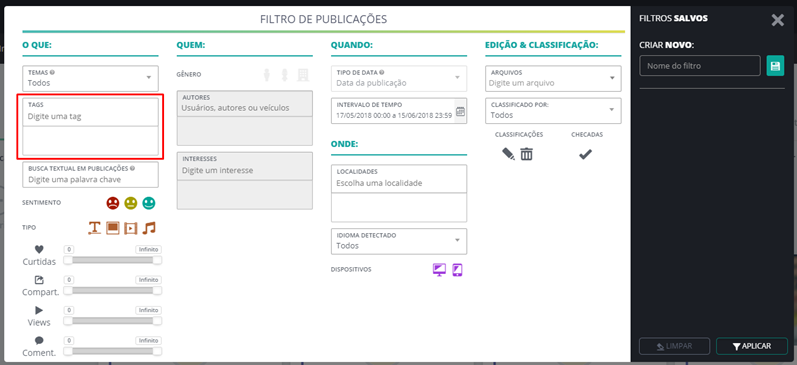Click the Curtidas slider left handle
This screenshot has width=797, height=365.
point(68,260)
